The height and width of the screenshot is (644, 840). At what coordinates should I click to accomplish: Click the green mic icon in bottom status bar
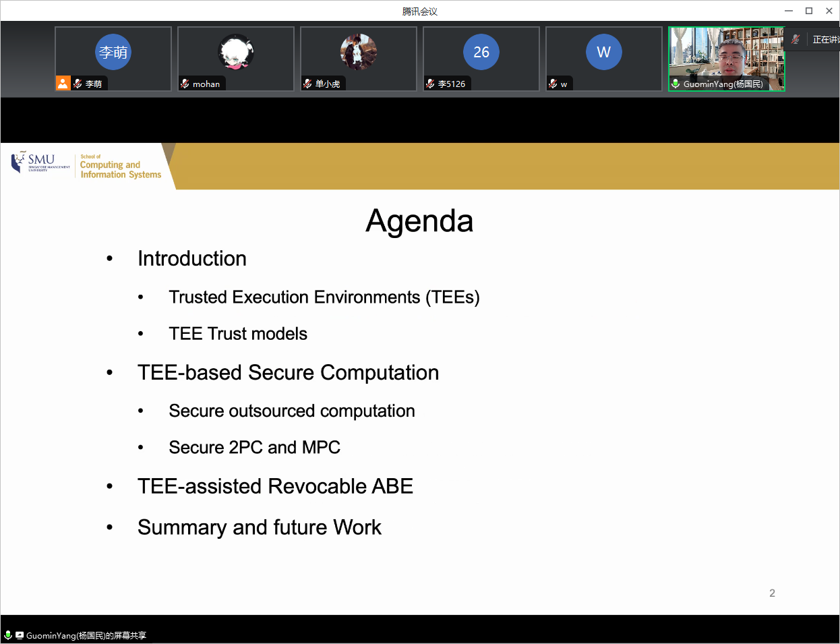[8, 635]
